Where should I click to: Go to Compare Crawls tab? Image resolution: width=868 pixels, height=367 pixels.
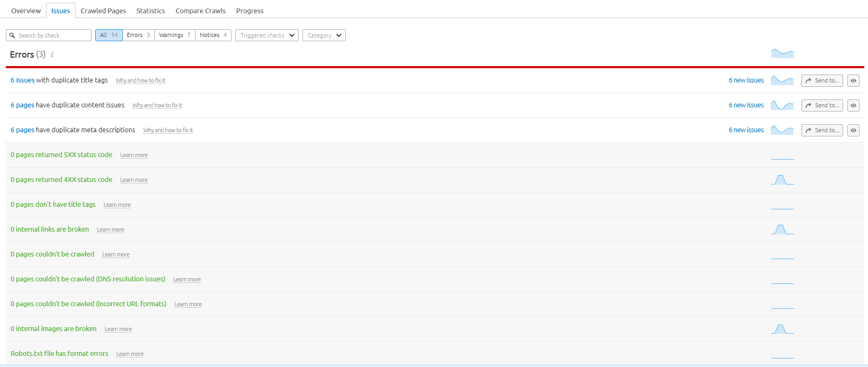click(x=200, y=11)
